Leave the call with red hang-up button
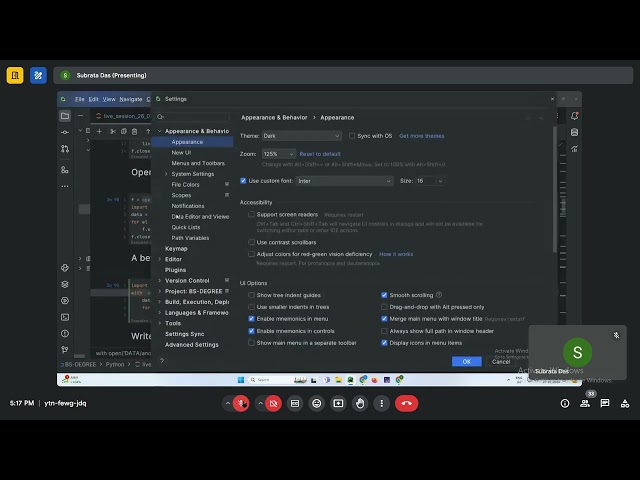The height and width of the screenshot is (480, 640). coord(407,403)
